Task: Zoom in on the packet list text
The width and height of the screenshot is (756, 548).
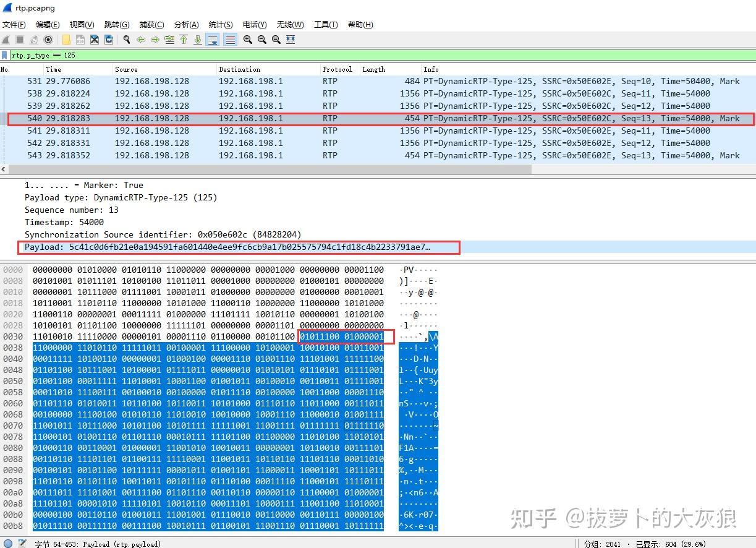Action: point(247,40)
